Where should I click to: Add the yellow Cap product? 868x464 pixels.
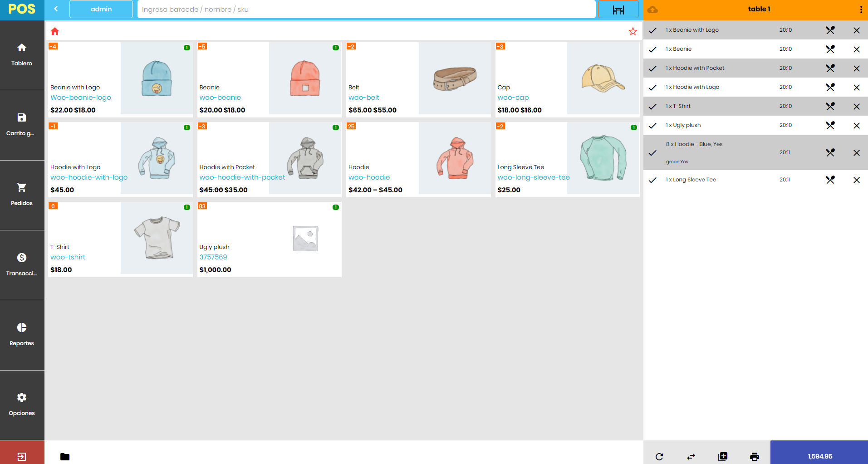[x=568, y=80]
